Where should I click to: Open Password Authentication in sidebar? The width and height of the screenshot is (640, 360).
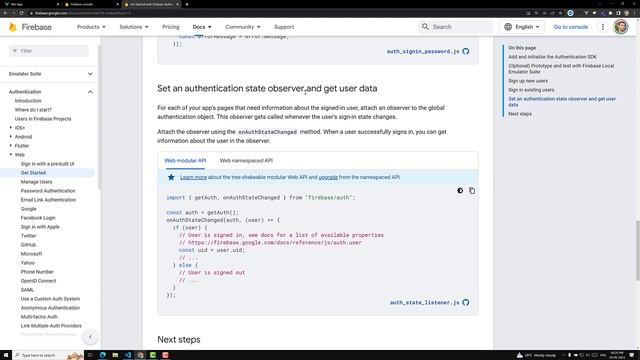tap(48, 191)
